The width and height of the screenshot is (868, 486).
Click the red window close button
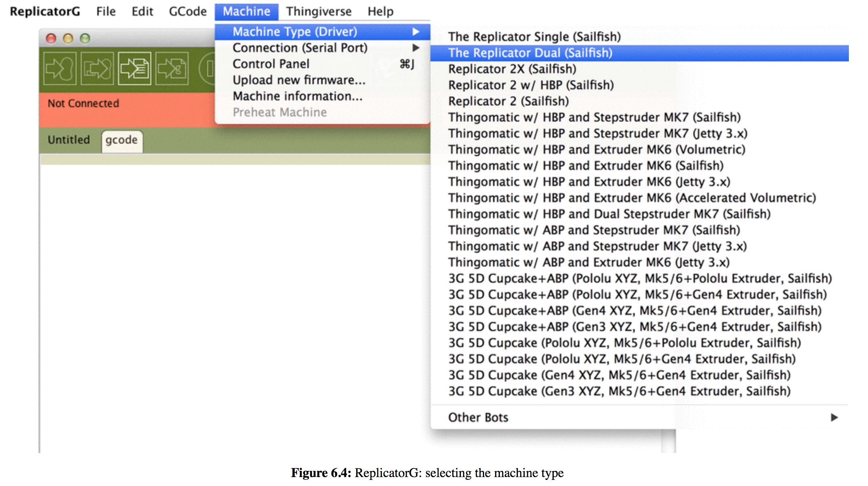pyautogui.click(x=51, y=38)
